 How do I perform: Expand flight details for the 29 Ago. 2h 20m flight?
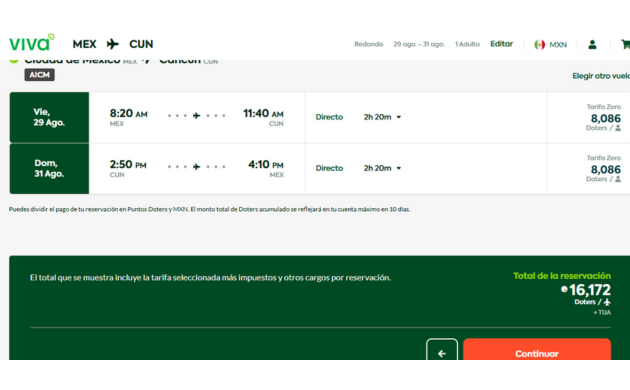pyautogui.click(x=399, y=117)
